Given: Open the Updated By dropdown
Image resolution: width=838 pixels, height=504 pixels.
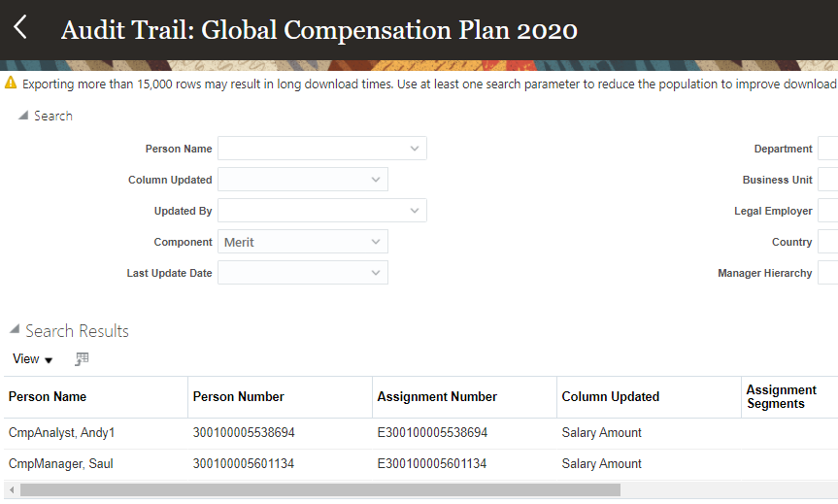Looking at the screenshot, I should coord(415,211).
